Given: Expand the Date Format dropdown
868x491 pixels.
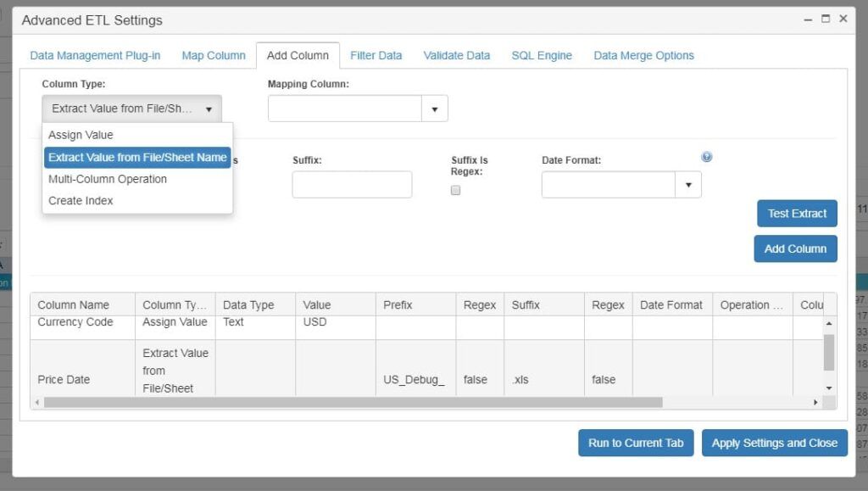Looking at the screenshot, I should pos(687,185).
